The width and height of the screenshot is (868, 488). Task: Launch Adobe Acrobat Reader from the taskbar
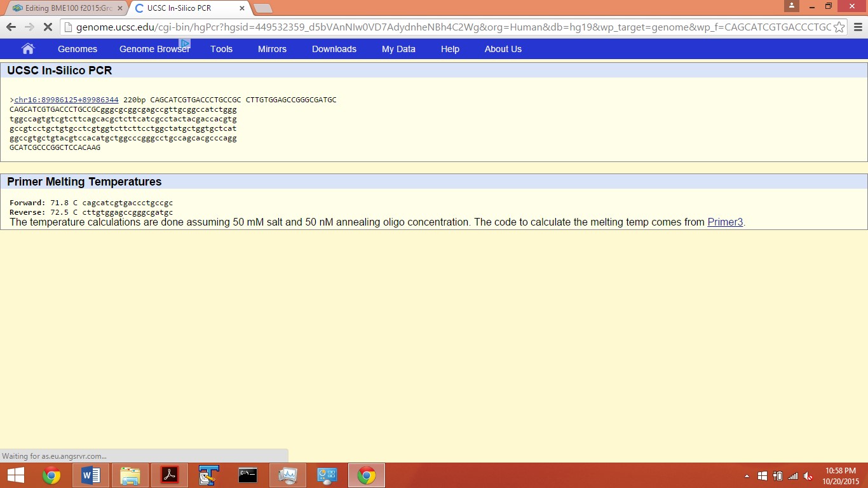170,475
